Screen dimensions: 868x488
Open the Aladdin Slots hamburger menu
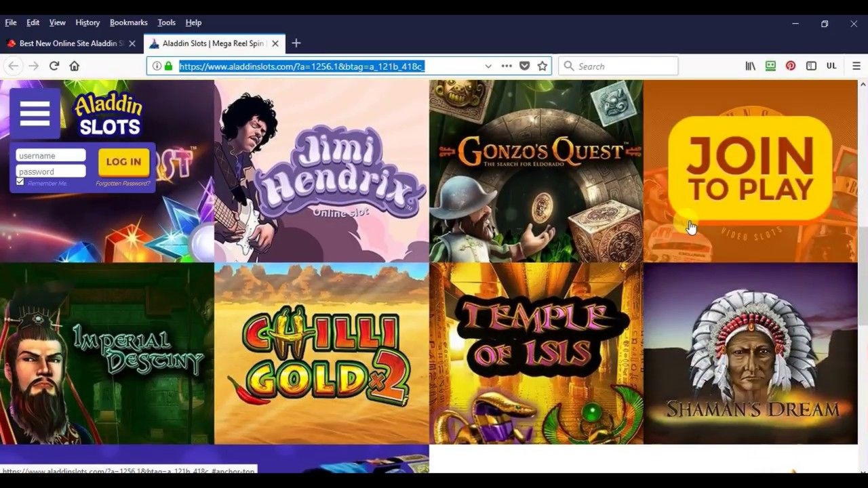click(x=35, y=113)
